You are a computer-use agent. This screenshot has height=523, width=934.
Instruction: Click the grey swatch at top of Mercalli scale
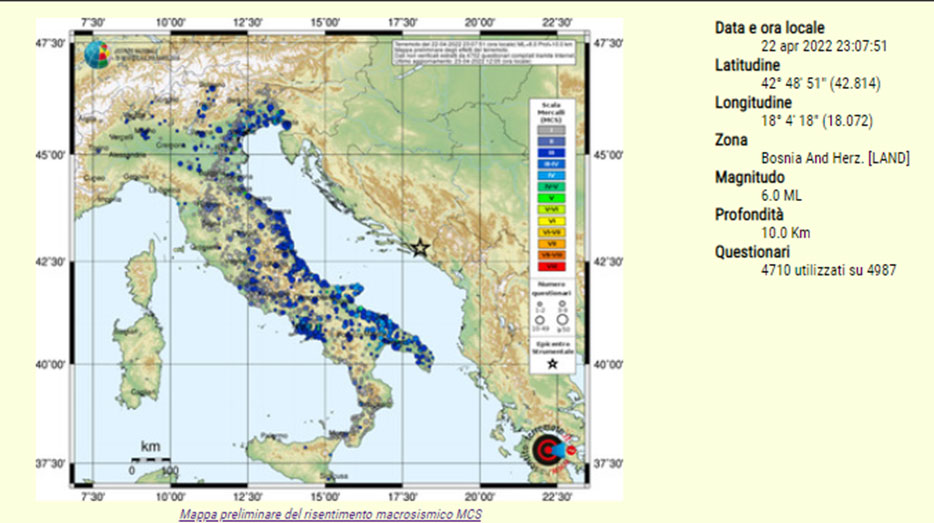[x=551, y=129]
